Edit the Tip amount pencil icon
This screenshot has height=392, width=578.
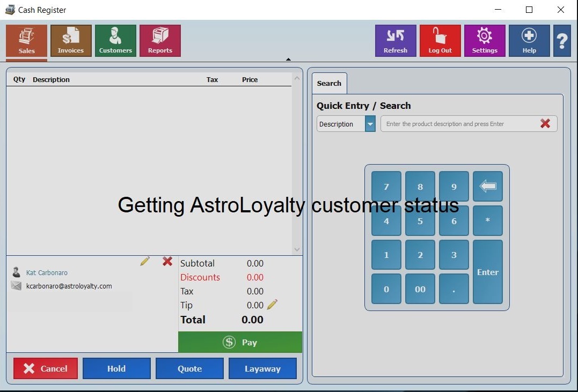pyautogui.click(x=272, y=304)
